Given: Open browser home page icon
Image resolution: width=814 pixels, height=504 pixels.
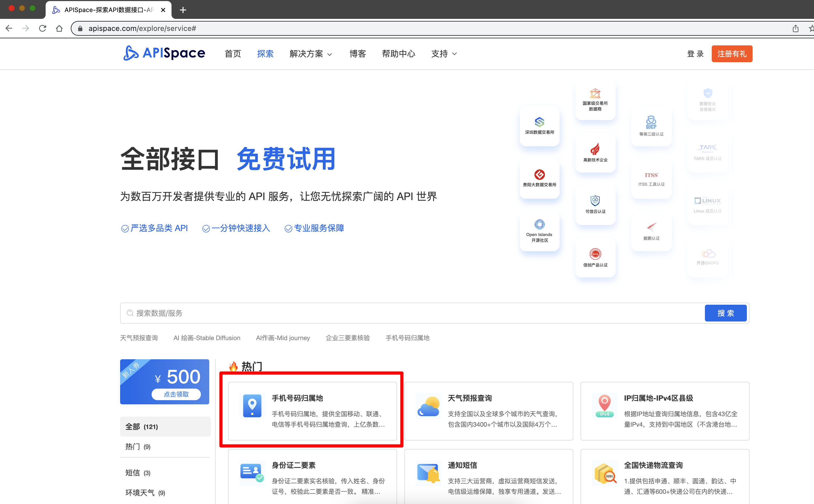Looking at the screenshot, I should click(x=59, y=28).
